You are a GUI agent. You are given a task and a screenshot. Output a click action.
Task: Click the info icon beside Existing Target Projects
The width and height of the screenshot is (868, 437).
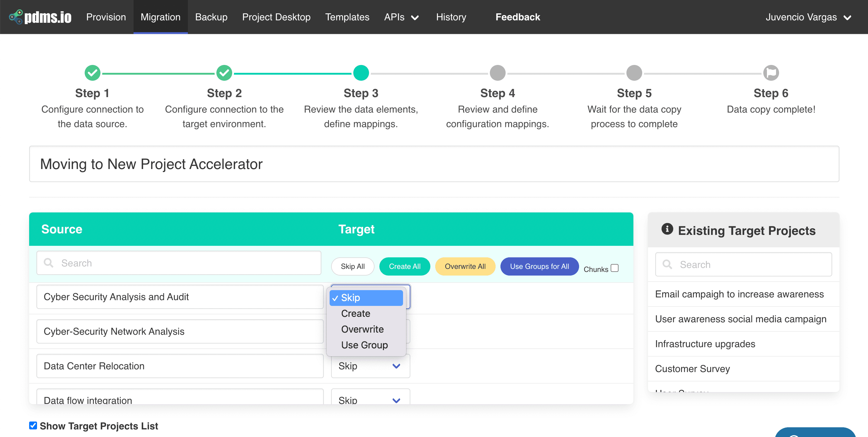(x=667, y=229)
